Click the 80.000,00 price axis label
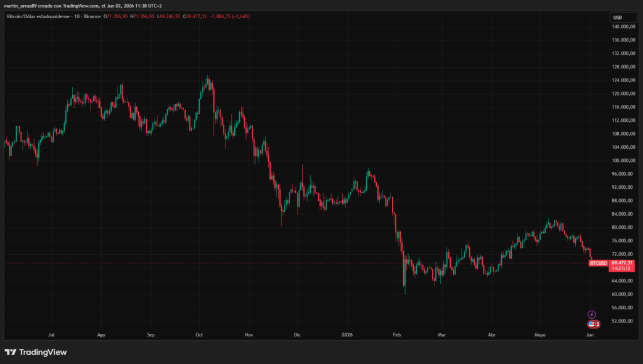Viewport: 643px width, 364px height. point(624,227)
